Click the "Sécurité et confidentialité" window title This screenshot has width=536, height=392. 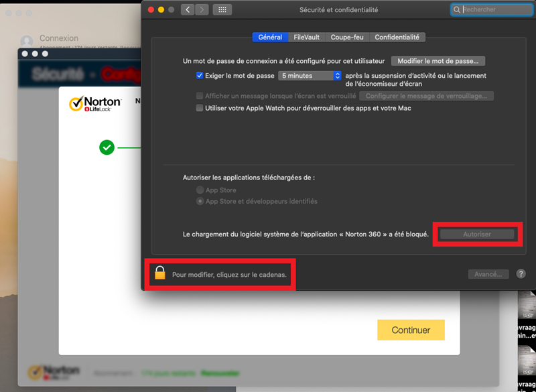(339, 10)
